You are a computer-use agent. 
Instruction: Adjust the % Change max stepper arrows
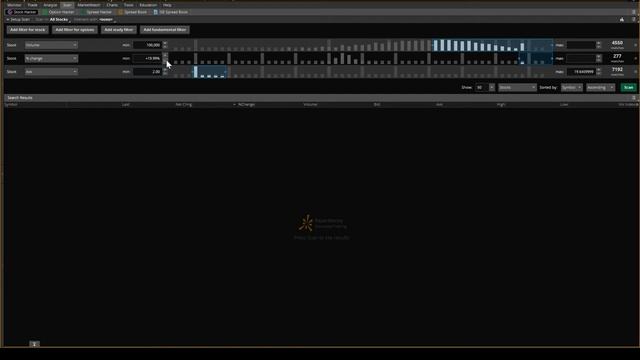599,58
